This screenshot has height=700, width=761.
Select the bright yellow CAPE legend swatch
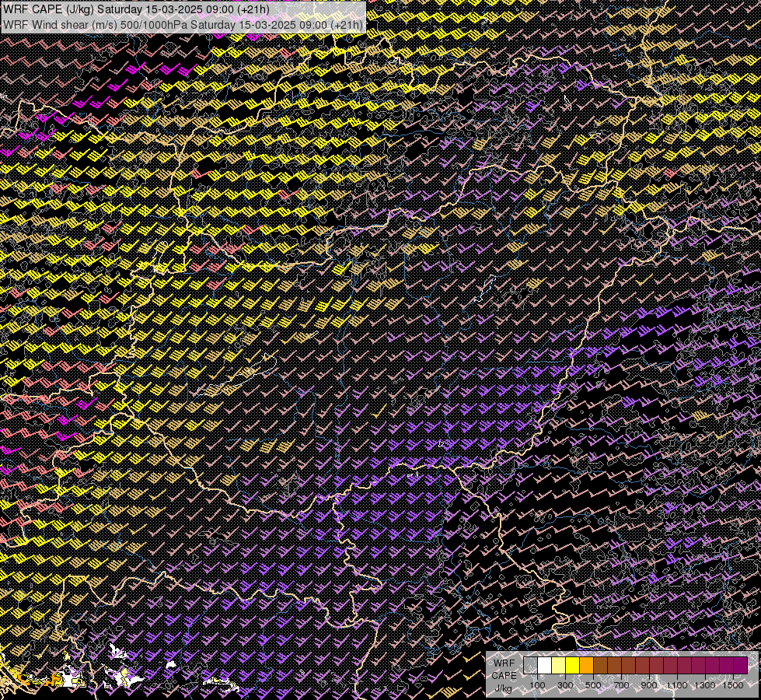[x=573, y=666]
